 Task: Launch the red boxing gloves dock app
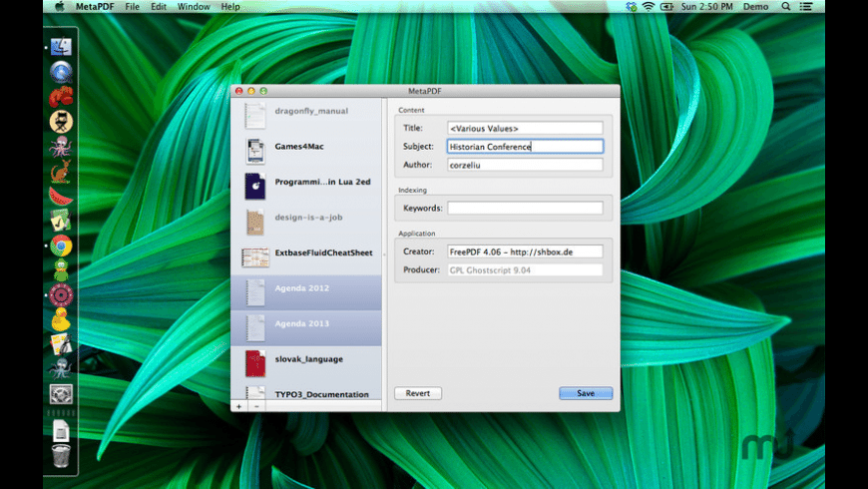pos(61,97)
